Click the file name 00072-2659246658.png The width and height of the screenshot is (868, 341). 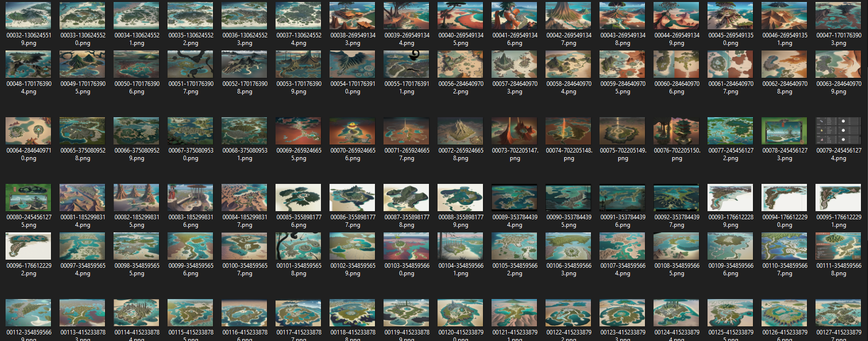click(461, 155)
